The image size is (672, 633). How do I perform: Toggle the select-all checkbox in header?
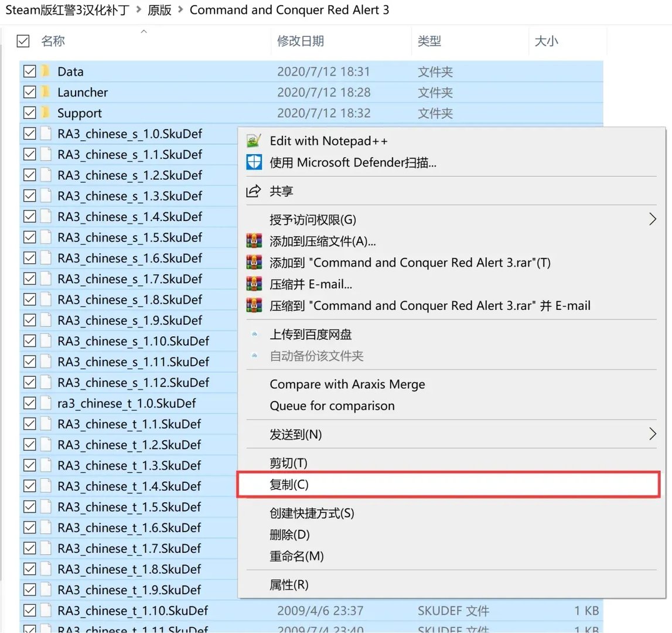(23, 41)
